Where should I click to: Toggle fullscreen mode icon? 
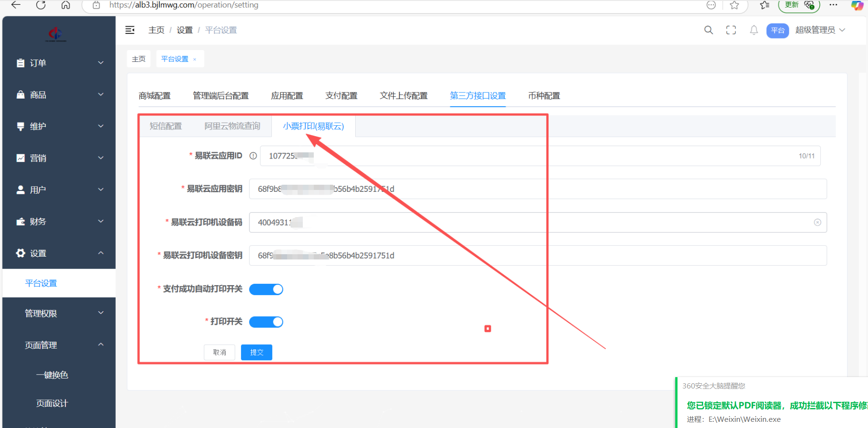tap(731, 30)
